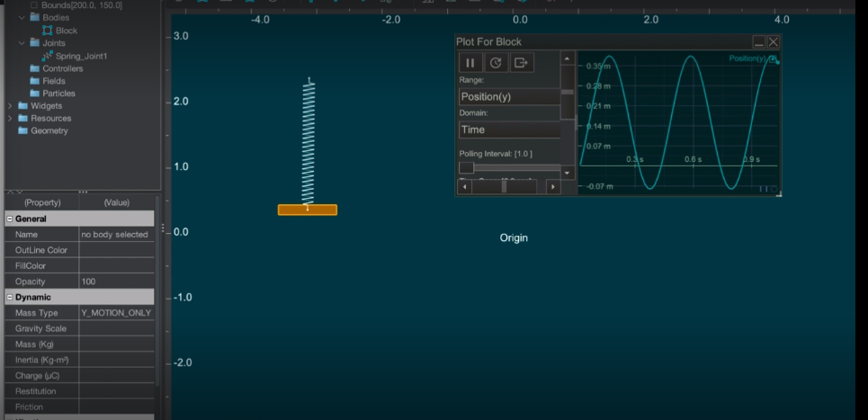Click the plot settings scroll-up arrow
868x420 pixels.
pos(568,58)
